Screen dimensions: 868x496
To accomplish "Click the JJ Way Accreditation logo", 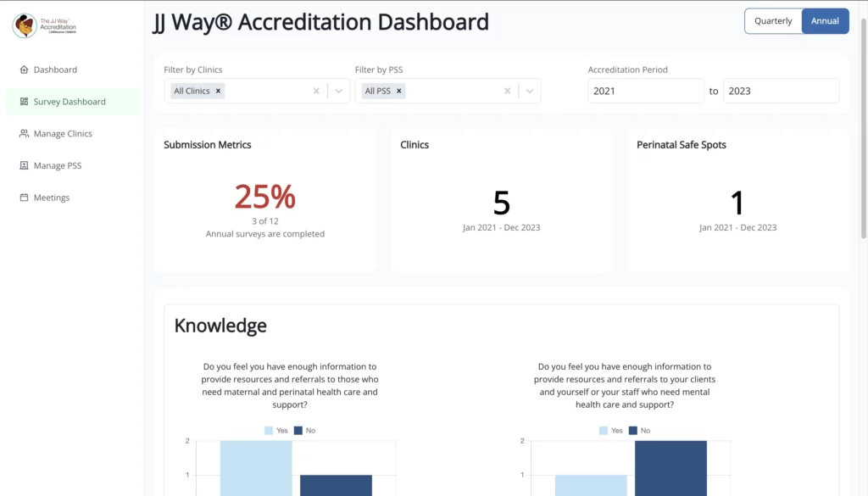I will [45, 25].
